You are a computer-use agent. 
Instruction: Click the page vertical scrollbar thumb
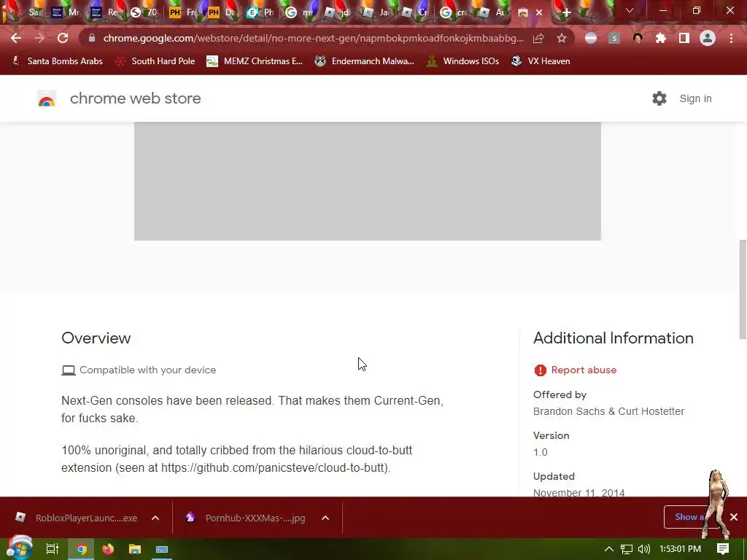743,289
